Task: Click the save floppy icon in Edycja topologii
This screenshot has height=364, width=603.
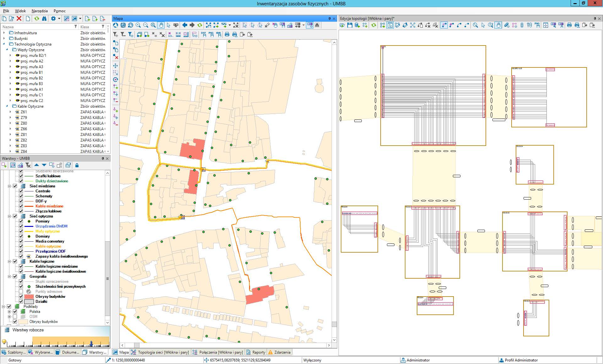Action: tap(350, 25)
